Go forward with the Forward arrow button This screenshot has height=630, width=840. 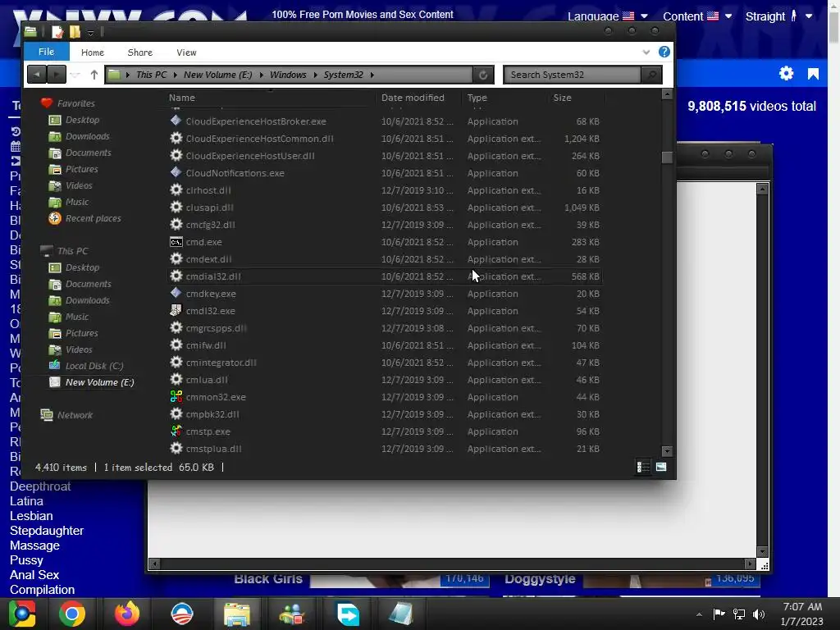point(57,75)
